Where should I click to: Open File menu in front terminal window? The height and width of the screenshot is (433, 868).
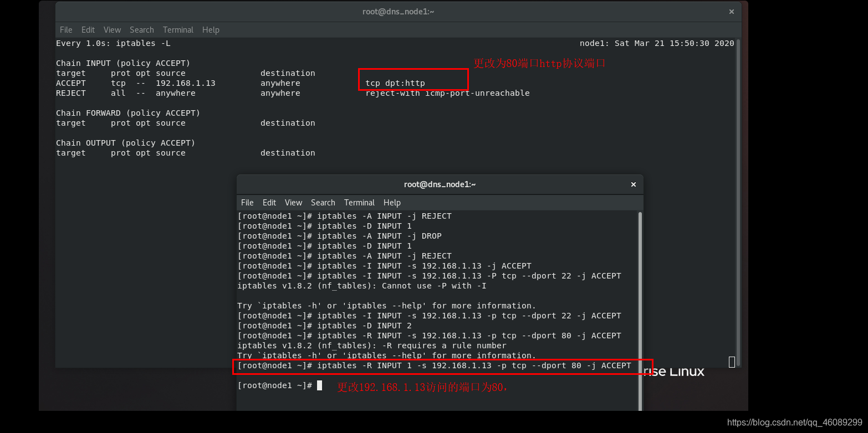247,203
